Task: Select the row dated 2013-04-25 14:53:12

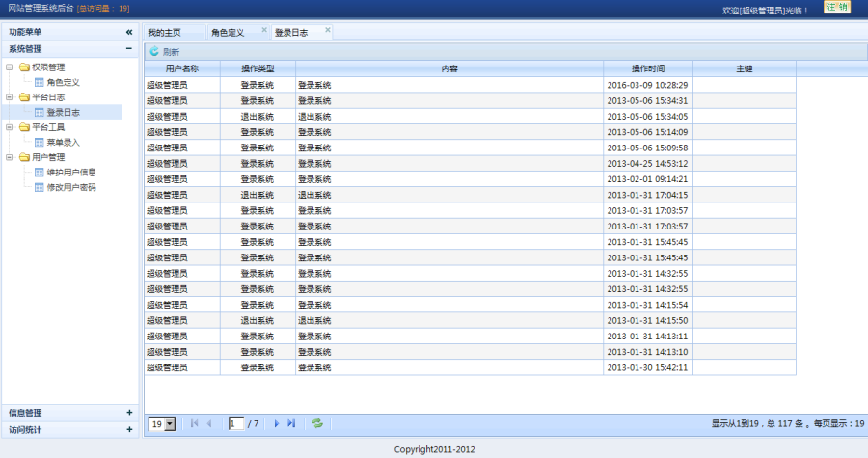Action: tap(470, 163)
